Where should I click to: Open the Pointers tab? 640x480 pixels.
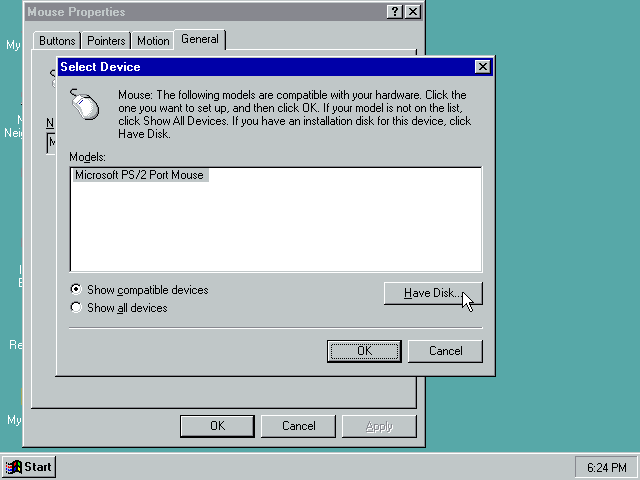click(106, 41)
